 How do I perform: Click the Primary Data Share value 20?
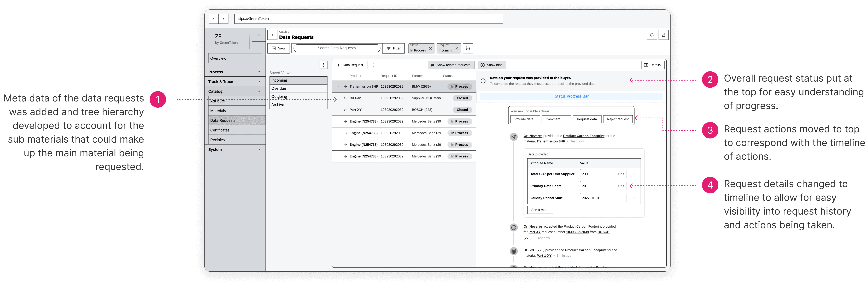pyautogui.click(x=603, y=186)
